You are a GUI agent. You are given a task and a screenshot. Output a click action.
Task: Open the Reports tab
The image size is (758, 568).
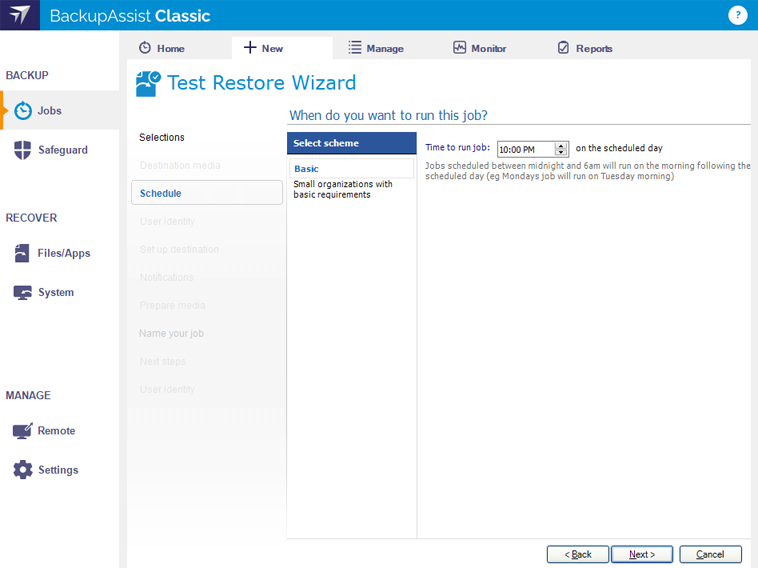594,48
